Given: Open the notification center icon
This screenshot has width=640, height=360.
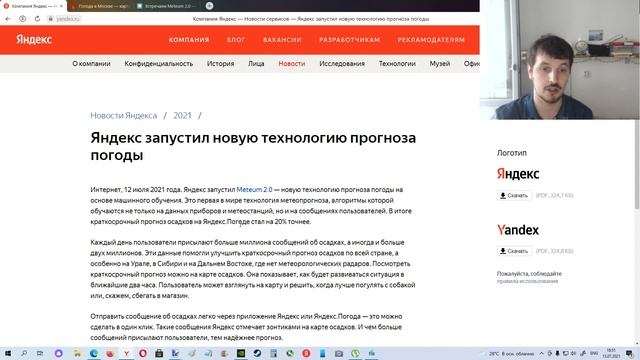Looking at the screenshot, I should point(629,353).
